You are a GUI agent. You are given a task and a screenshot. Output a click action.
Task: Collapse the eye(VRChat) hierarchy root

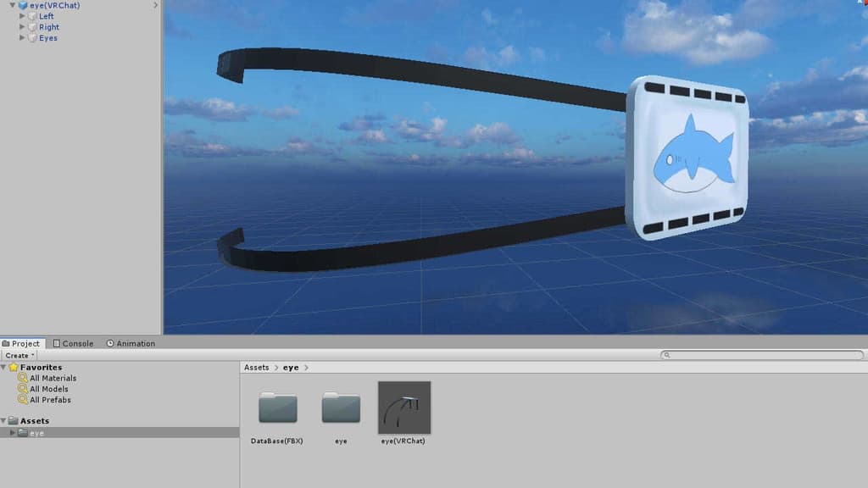11,5
